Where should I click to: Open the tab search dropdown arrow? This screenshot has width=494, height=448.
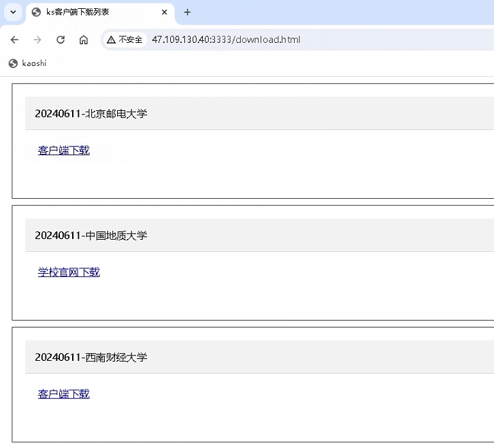[13, 12]
